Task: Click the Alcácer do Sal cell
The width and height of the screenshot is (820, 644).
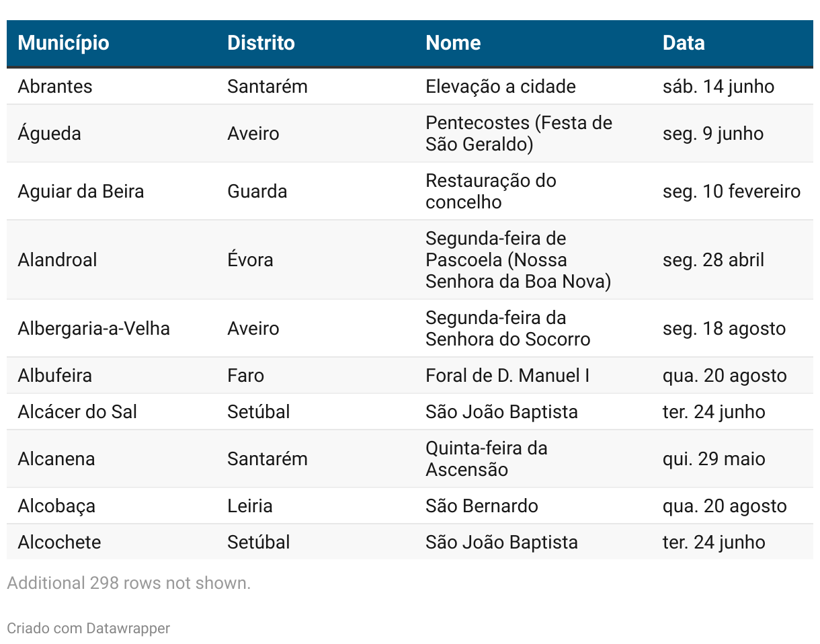Action: coord(77,412)
